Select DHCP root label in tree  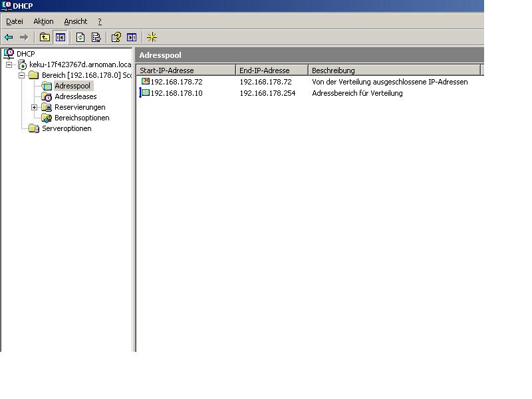tap(26, 54)
